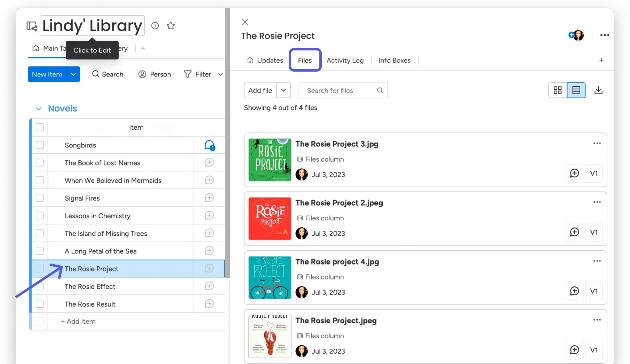Open board Search

coord(107,74)
